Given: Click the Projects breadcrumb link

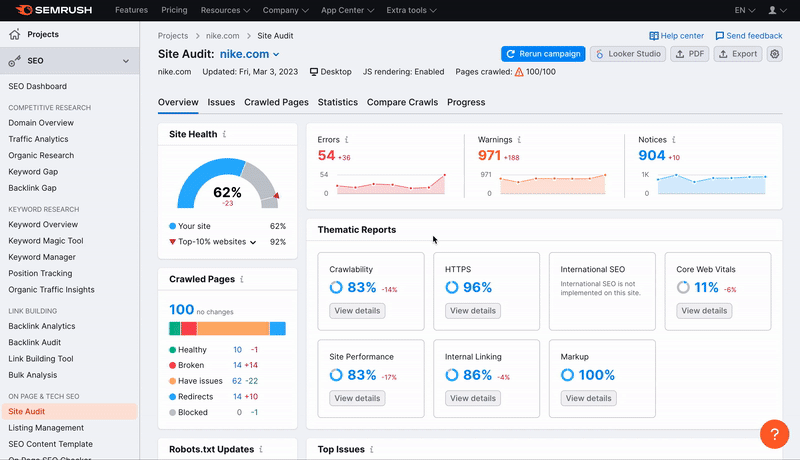Looking at the screenshot, I should (172, 36).
